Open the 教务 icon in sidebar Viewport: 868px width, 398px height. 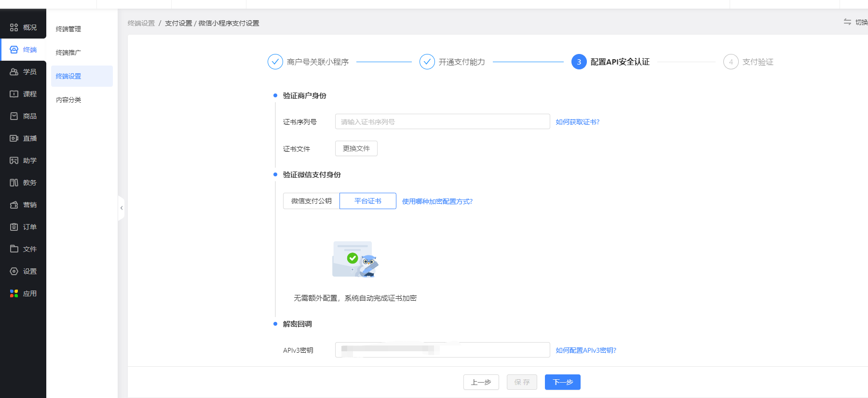click(x=14, y=183)
